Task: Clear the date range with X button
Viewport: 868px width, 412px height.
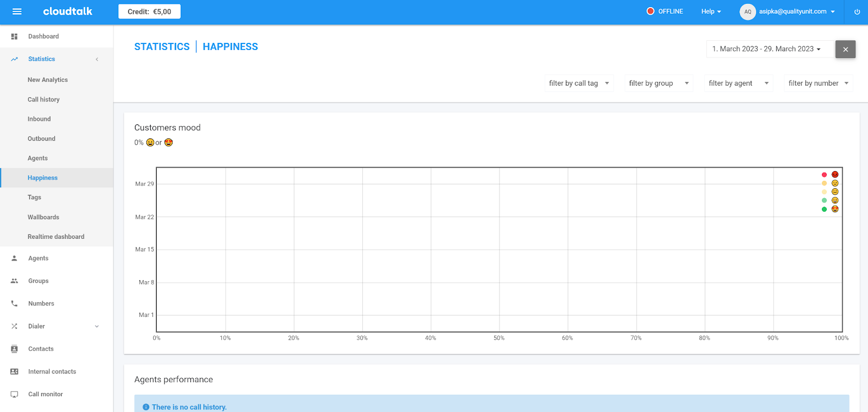Action: (845, 49)
